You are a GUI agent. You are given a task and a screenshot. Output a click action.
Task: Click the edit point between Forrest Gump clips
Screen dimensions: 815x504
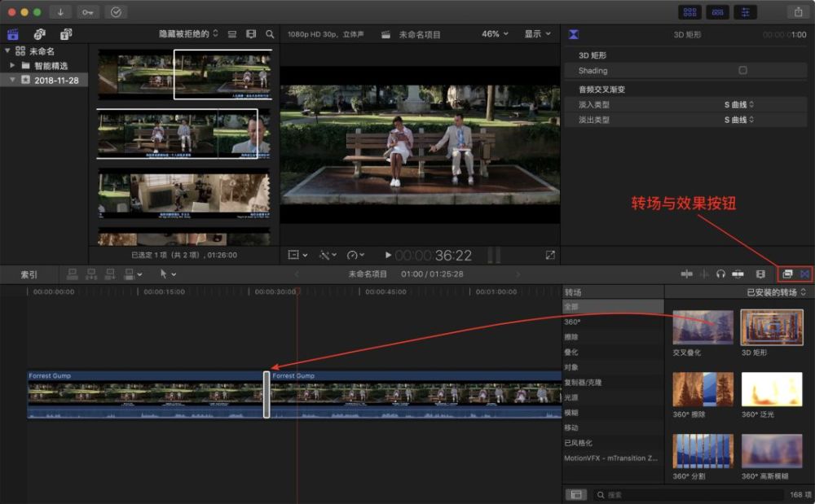267,394
